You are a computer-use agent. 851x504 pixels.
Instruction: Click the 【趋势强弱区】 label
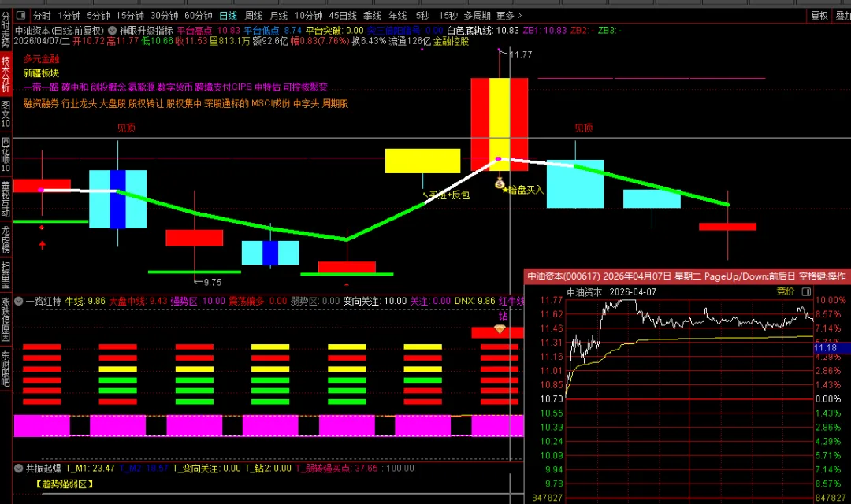tap(65, 484)
